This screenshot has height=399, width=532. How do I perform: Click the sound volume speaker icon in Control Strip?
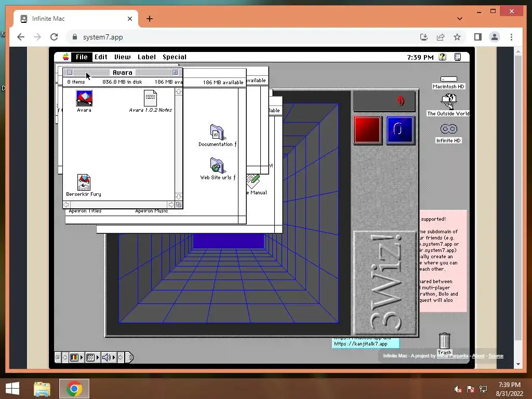107,357
